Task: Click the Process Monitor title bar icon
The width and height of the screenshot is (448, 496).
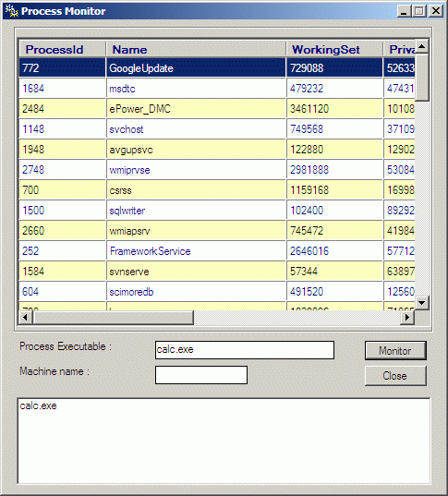Action: click(12, 11)
